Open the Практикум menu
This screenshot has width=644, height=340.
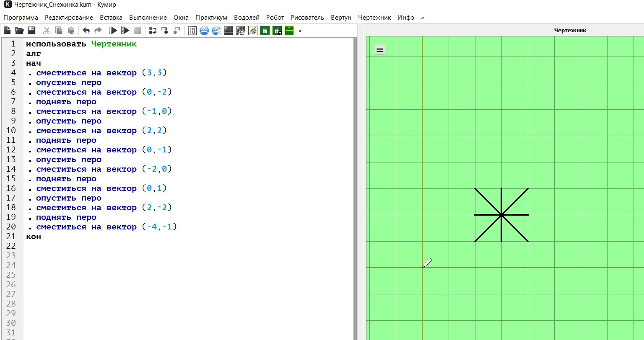[211, 18]
